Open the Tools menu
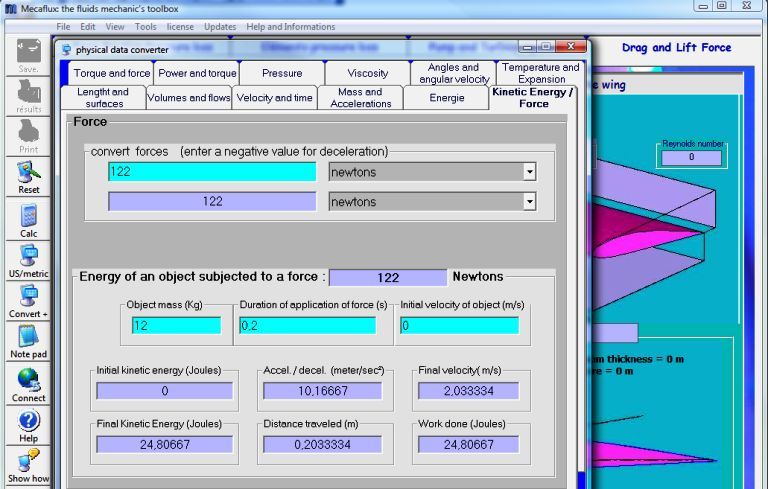 [145, 26]
